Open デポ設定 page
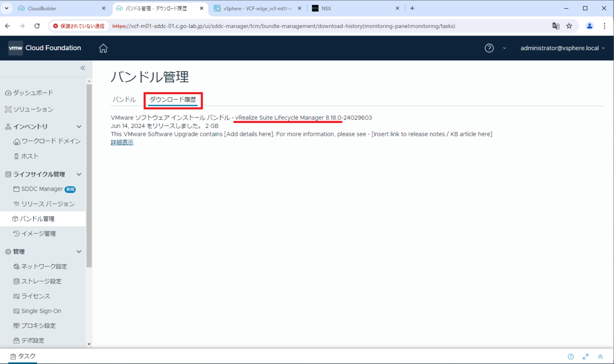This screenshot has height=364, width=614. coord(29,340)
